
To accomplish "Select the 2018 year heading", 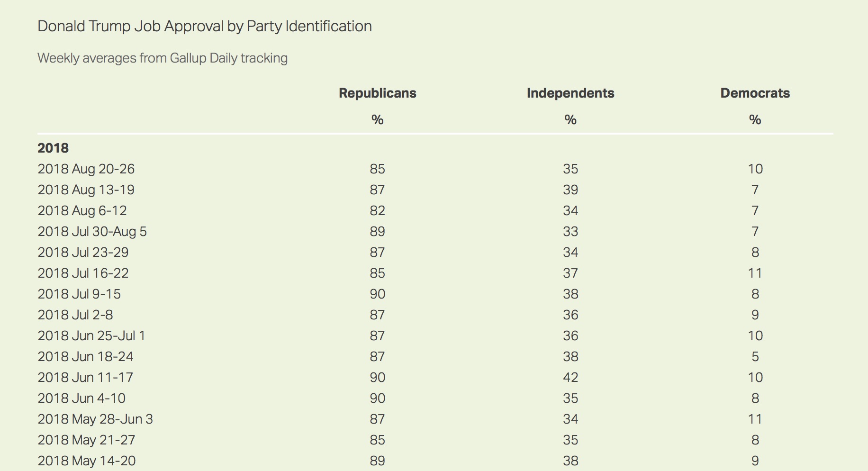I will [x=53, y=148].
